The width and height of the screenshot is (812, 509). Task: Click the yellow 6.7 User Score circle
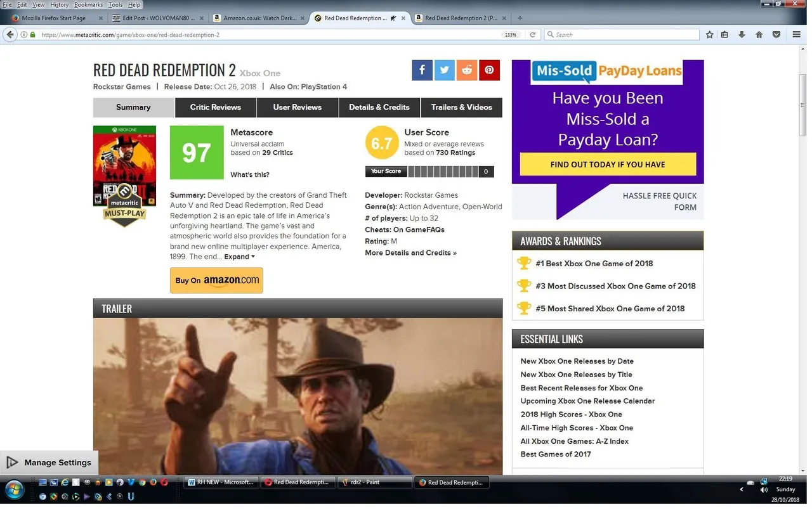382,143
